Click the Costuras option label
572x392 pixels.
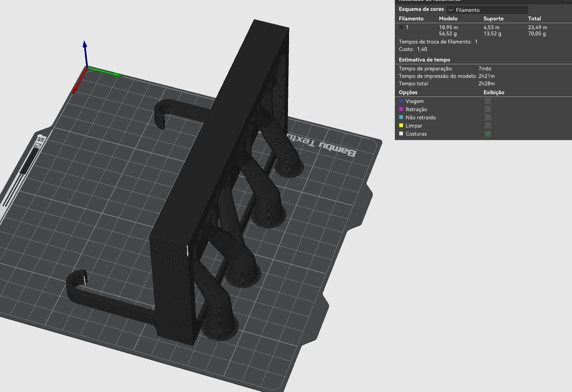[x=416, y=134]
